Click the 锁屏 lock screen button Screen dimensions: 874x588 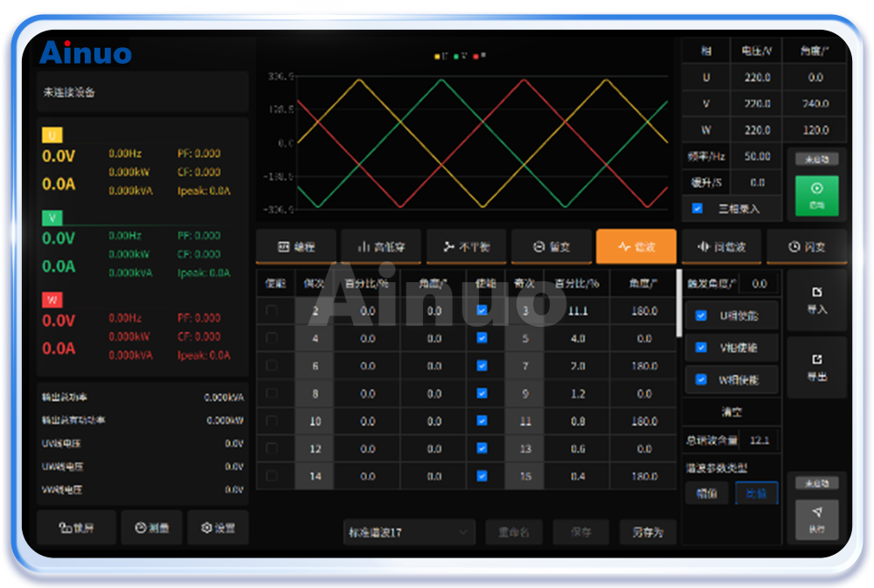click(x=76, y=528)
